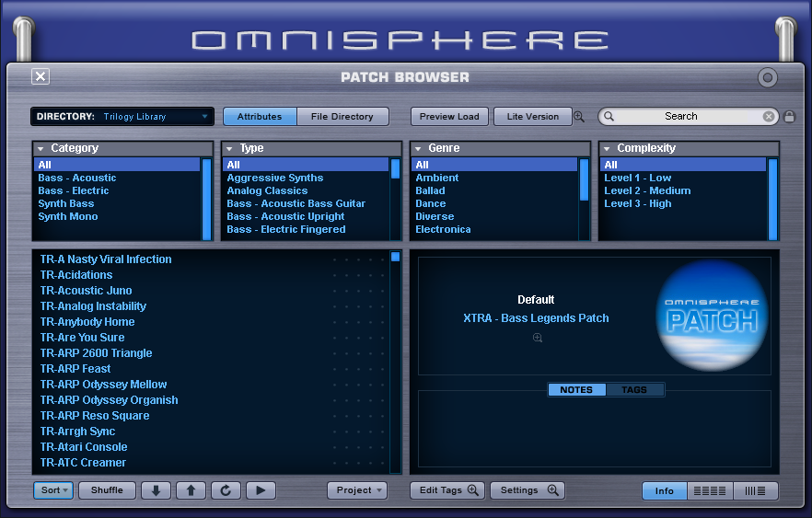The width and height of the screenshot is (812, 518).
Task: Switch to the NOTES tab
Action: pos(576,390)
